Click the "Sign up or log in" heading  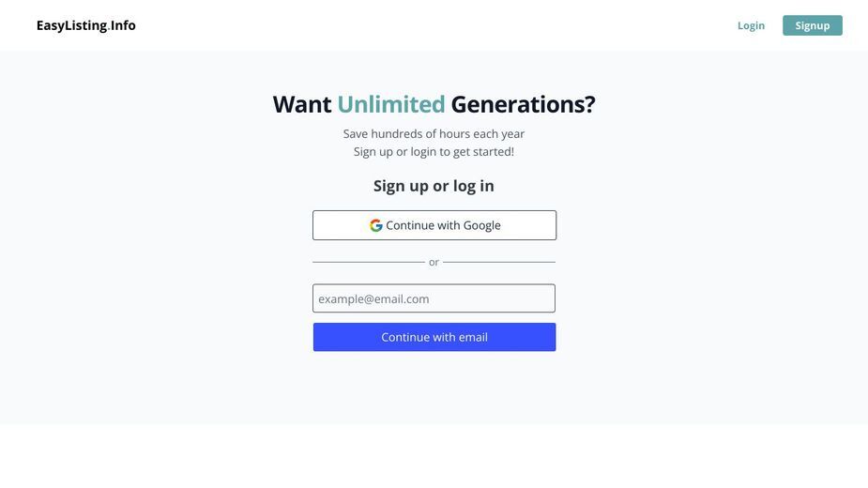434,186
